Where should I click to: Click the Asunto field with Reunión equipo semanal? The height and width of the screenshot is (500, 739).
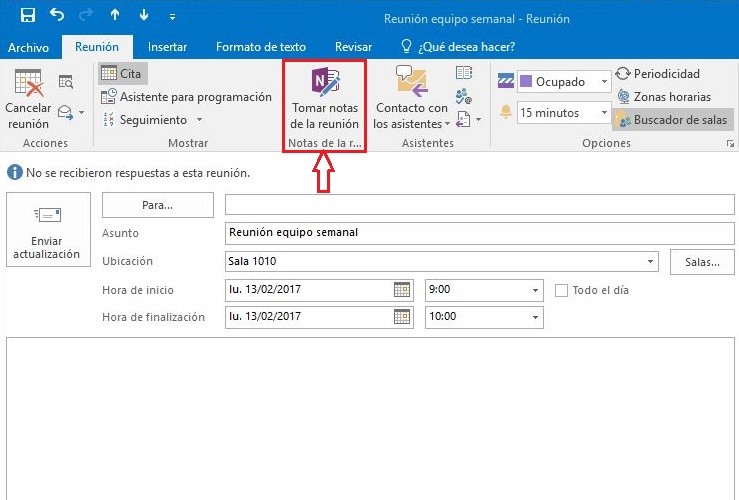[x=479, y=233]
